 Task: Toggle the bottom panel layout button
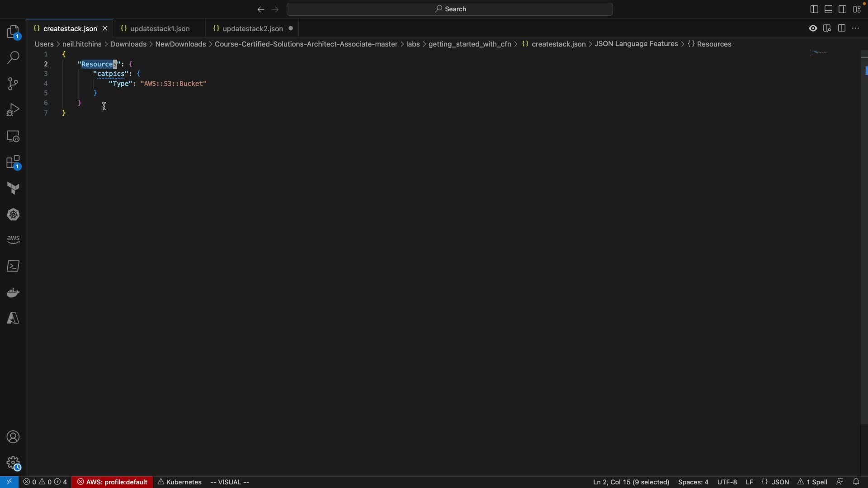point(829,9)
